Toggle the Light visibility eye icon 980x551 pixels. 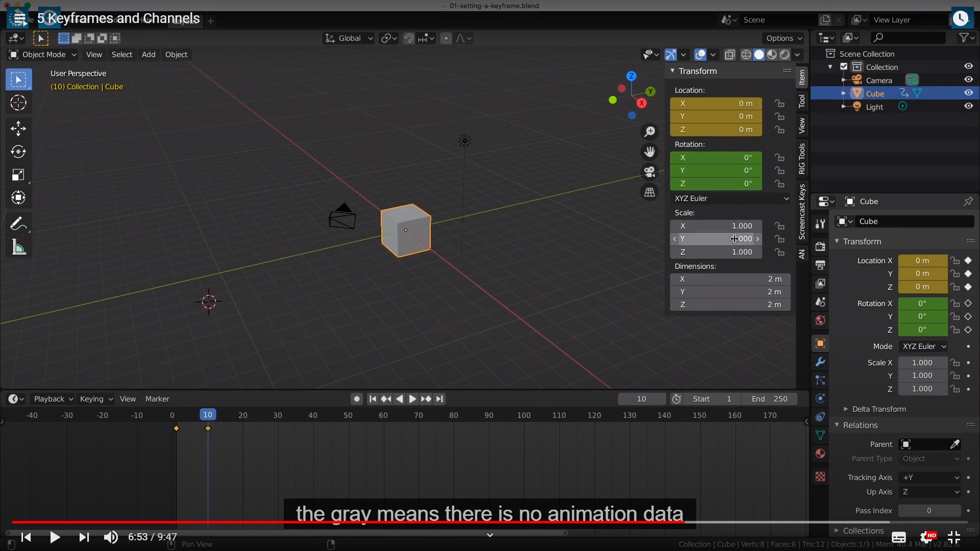[968, 106]
